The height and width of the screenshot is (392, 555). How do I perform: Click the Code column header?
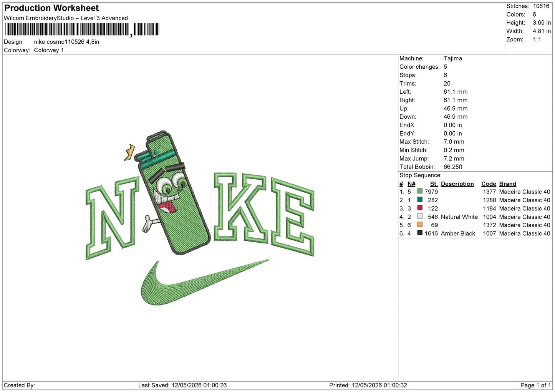point(489,184)
